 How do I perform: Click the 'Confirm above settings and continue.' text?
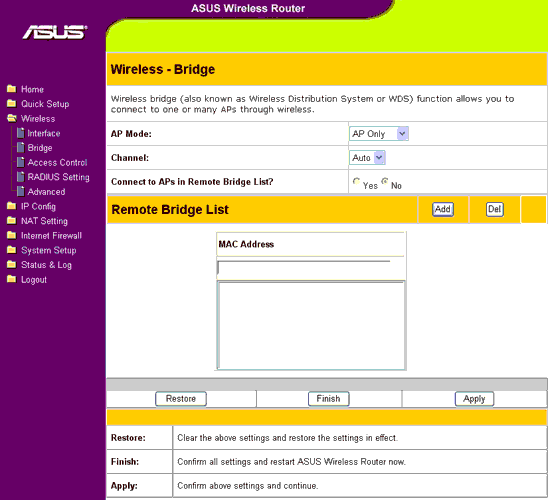tap(248, 486)
